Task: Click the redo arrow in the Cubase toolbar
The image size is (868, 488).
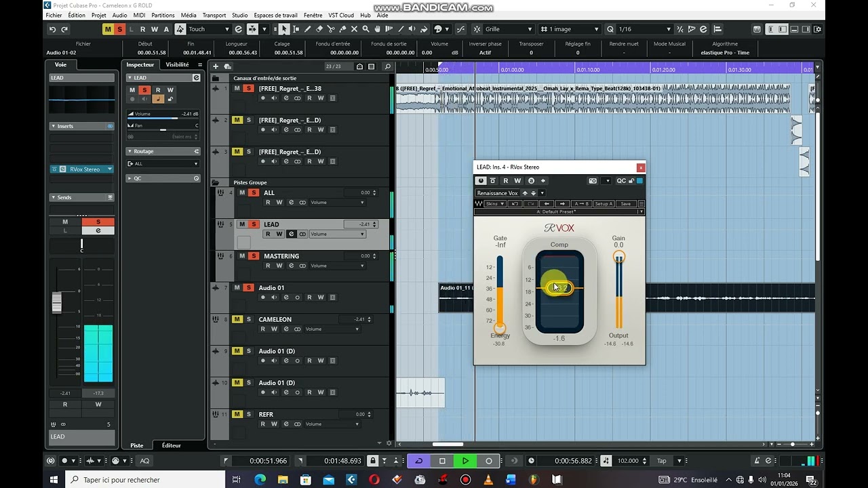Action: (64, 29)
